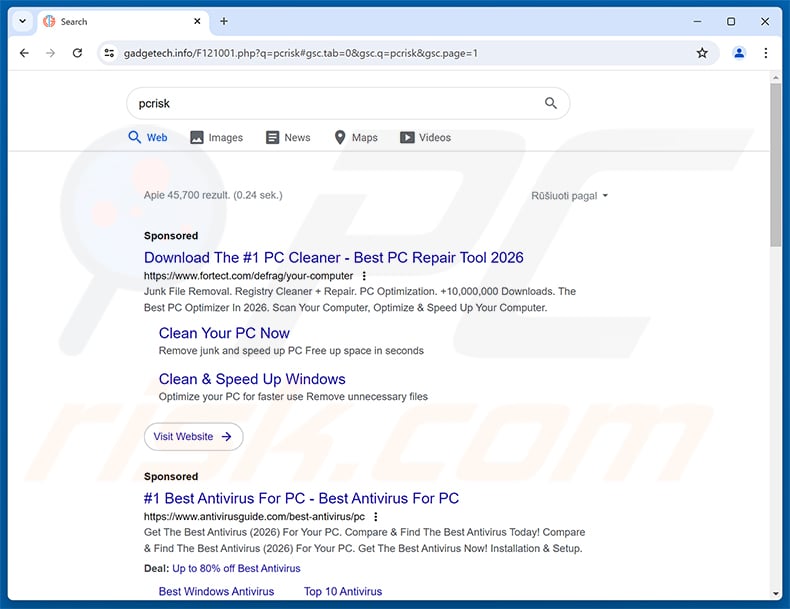
Task: Minimize the browser window
Action: point(697,21)
